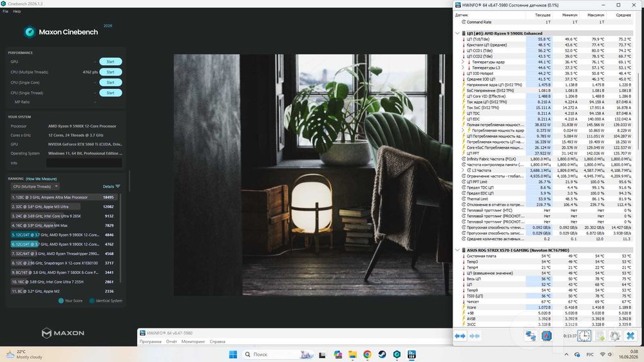The image size is (644, 362).
Task: Expand the L3 temperatures row arrow in HWiNFO
Action: 463,68
